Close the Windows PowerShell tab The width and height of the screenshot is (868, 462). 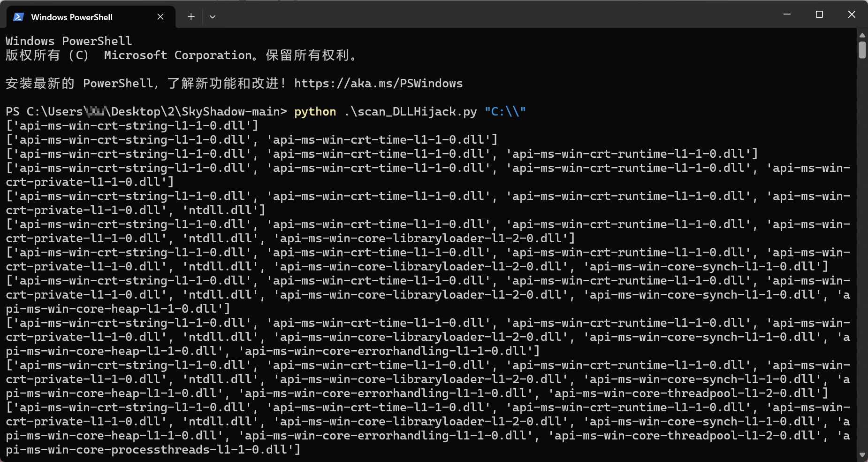click(x=160, y=17)
